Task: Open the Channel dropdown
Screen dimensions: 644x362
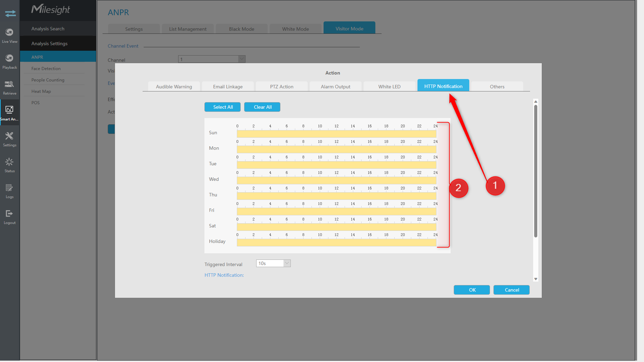Action: click(x=212, y=59)
